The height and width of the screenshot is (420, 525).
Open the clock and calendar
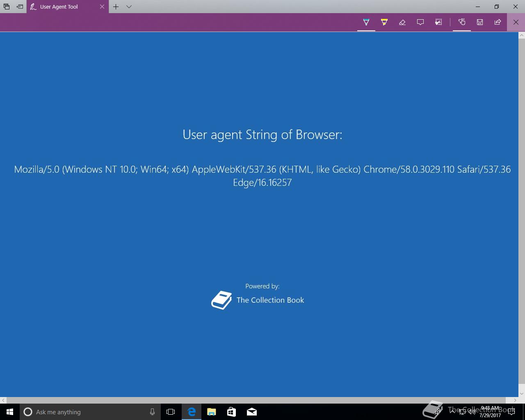click(x=490, y=412)
